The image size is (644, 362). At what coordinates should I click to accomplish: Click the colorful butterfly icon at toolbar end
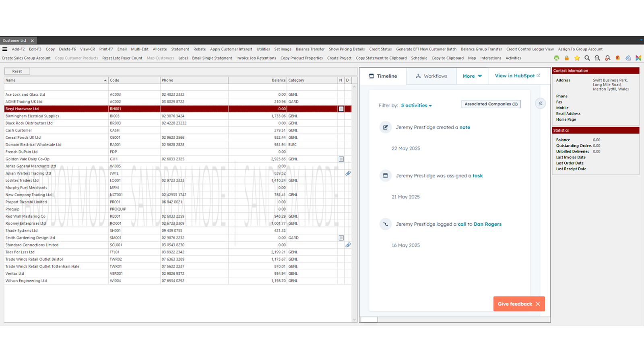tap(638, 58)
